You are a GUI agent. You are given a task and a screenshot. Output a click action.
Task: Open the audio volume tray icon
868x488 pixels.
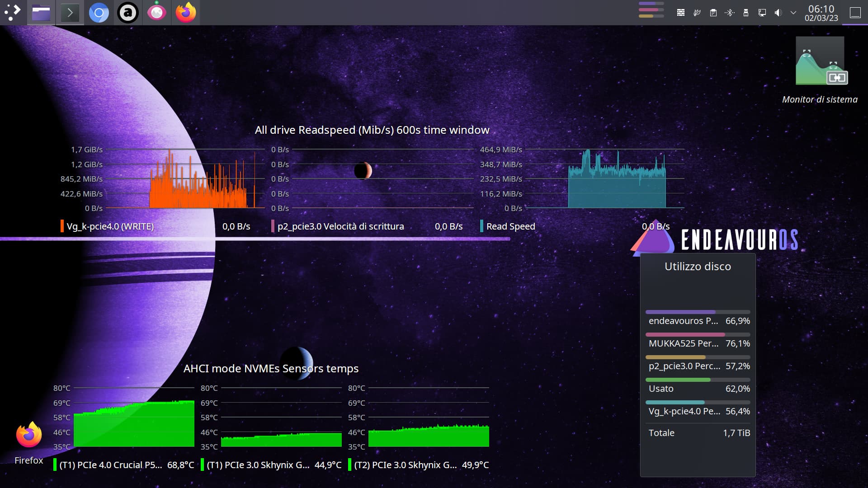click(778, 13)
